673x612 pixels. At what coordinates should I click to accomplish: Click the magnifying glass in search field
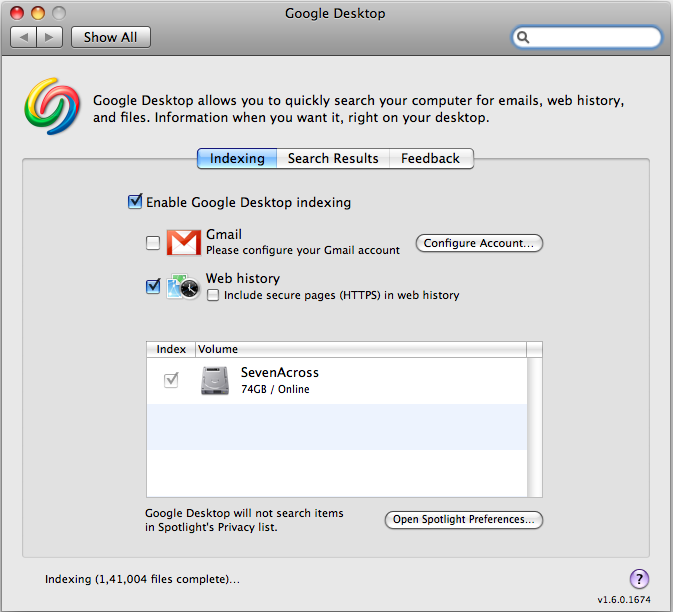523,37
